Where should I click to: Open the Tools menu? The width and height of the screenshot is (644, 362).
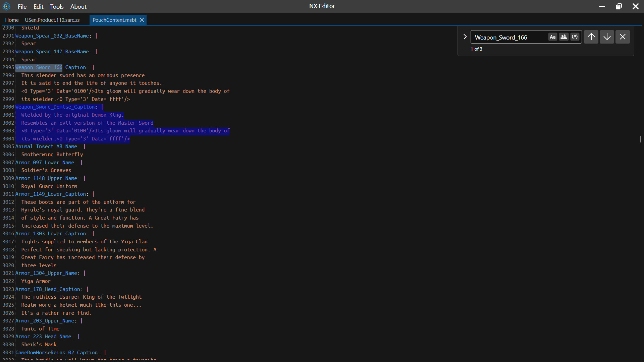click(57, 7)
